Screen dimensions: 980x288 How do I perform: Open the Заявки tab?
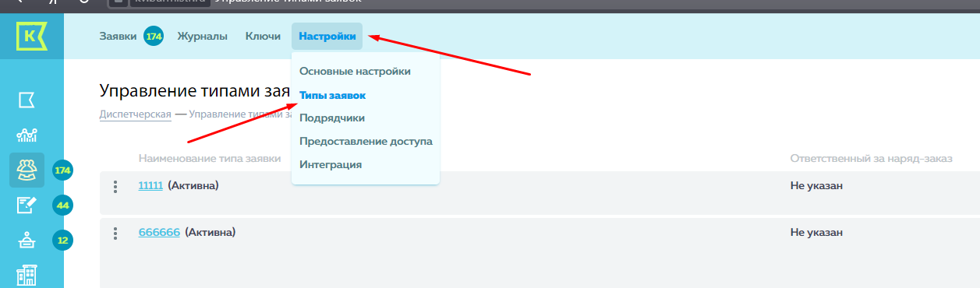118,36
